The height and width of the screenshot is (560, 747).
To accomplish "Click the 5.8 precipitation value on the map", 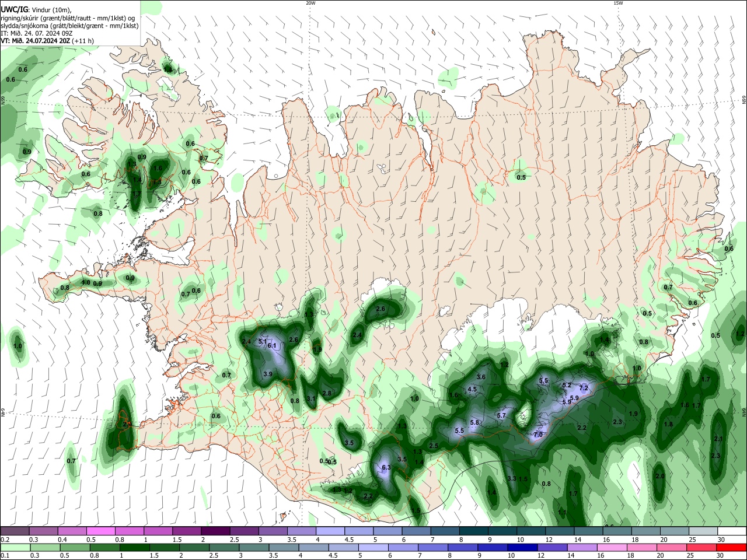I will click(x=474, y=423).
